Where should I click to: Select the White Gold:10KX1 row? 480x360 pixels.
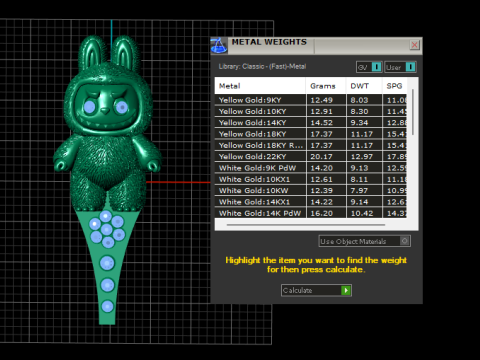pos(311,179)
